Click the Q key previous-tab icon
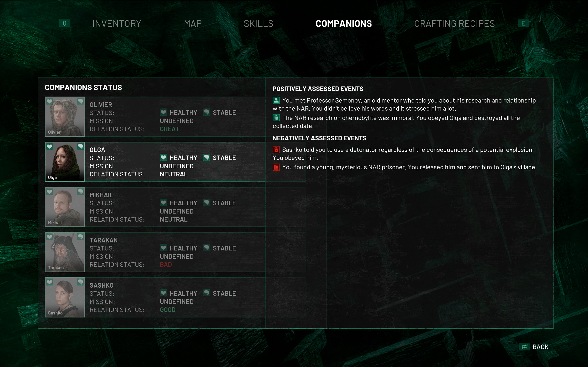The width and height of the screenshot is (588, 367). tap(64, 23)
